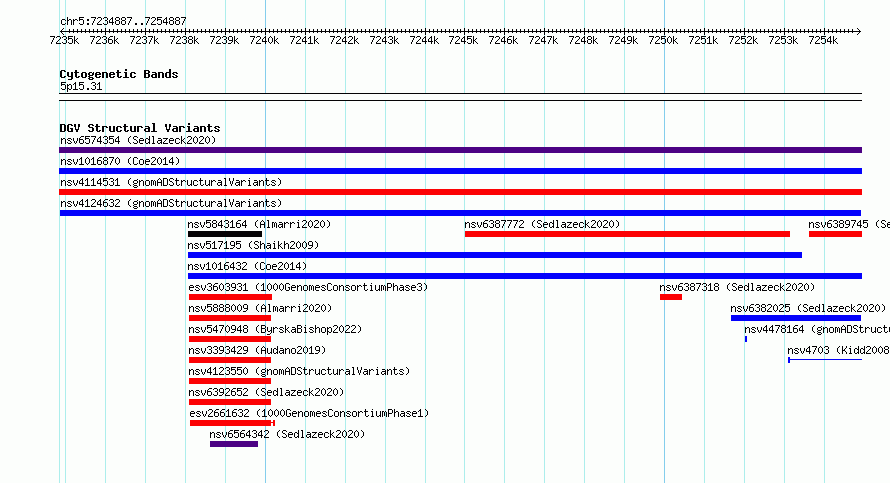
Task: Click the chr5:7234887..7254887 coordinate text
Action: pos(123,21)
